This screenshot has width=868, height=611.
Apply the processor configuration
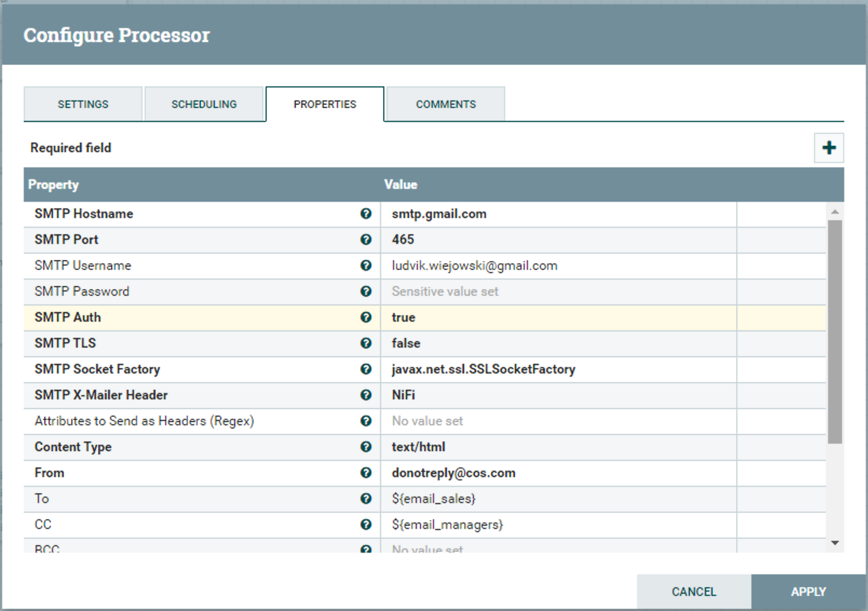[808, 592]
